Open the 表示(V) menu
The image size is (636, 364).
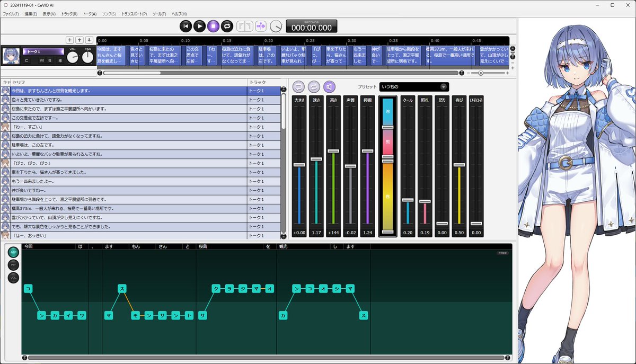point(49,14)
